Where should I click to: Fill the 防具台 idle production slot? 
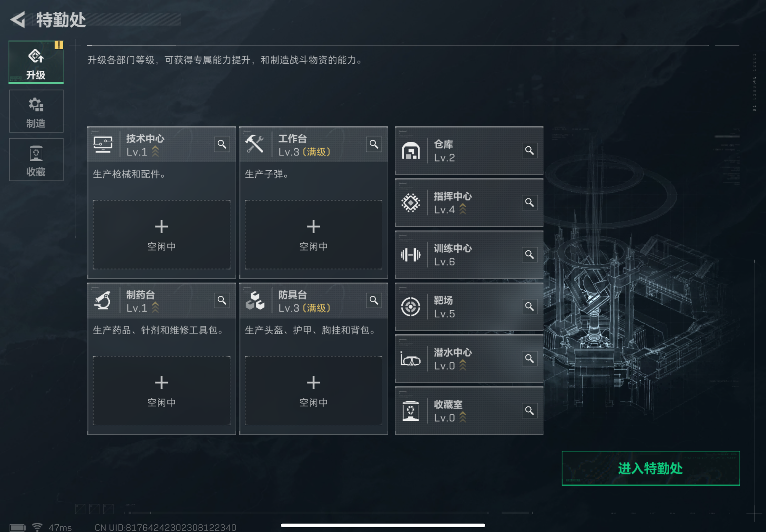(x=314, y=391)
